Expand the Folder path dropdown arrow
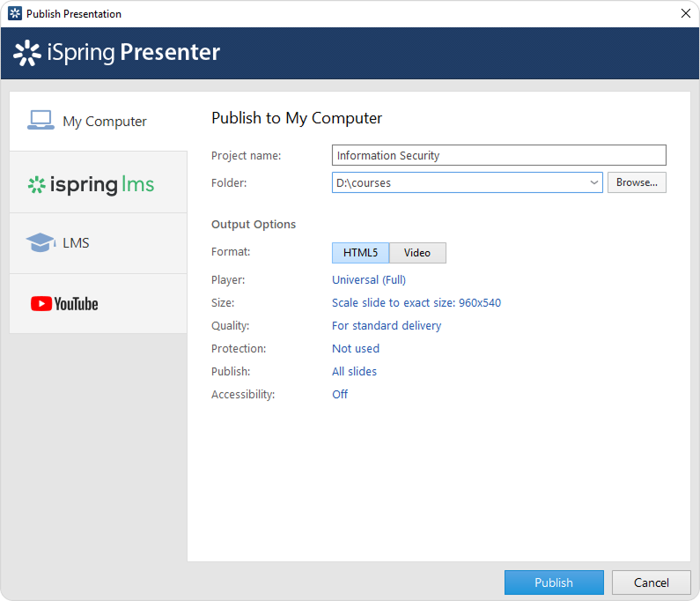The height and width of the screenshot is (601, 700). click(593, 183)
